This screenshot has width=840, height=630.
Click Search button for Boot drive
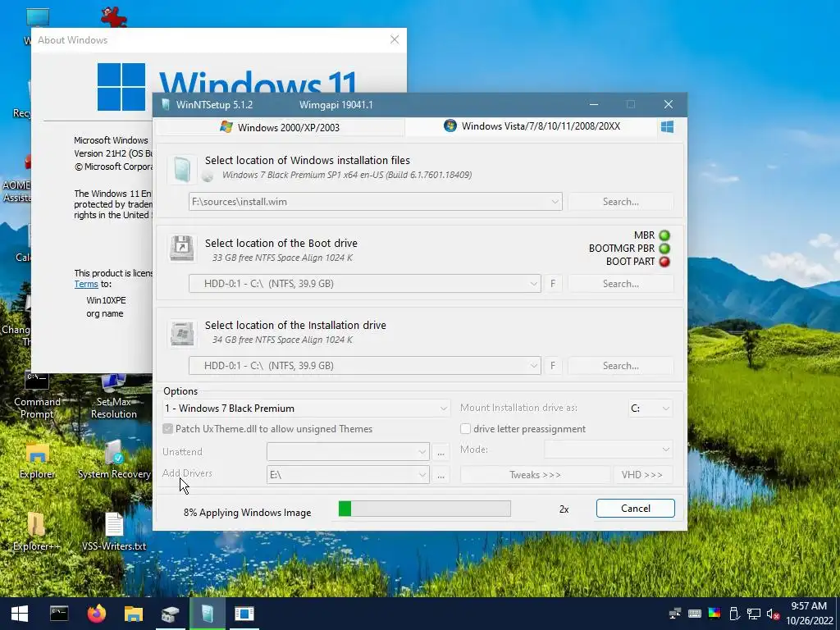tap(620, 284)
